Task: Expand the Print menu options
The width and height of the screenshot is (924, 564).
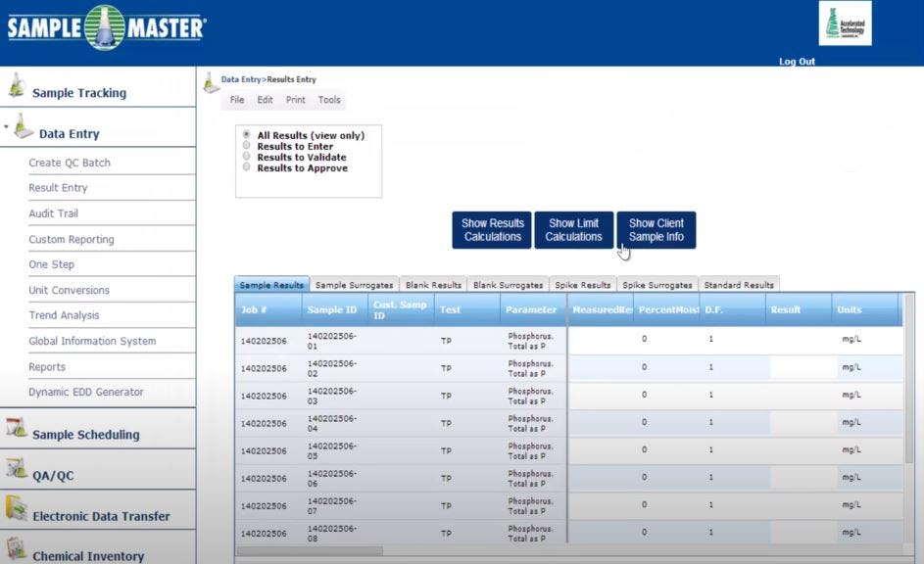Action: click(x=295, y=99)
